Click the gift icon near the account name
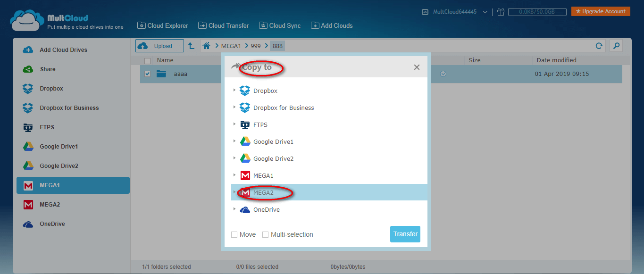 [500, 12]
